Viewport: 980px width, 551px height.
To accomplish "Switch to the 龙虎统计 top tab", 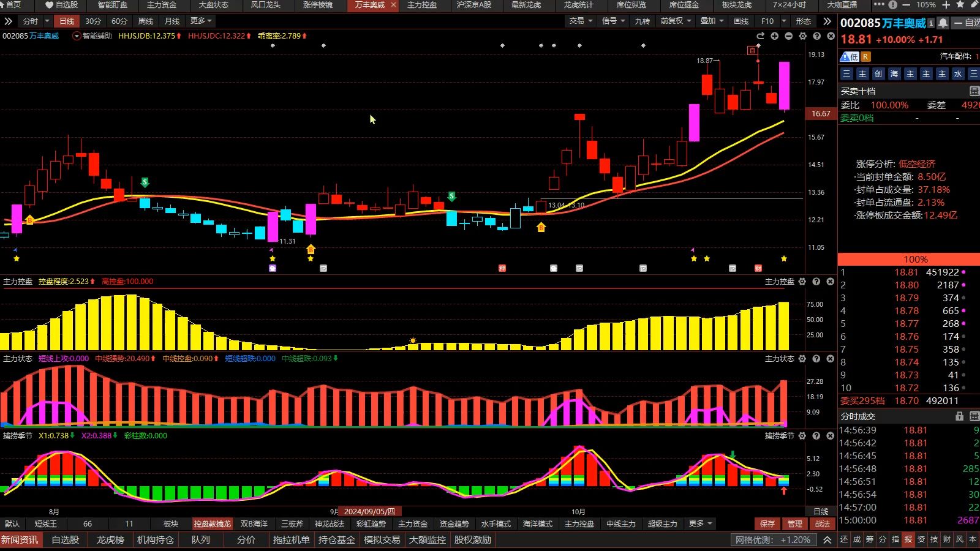I will tap(579, 5).
